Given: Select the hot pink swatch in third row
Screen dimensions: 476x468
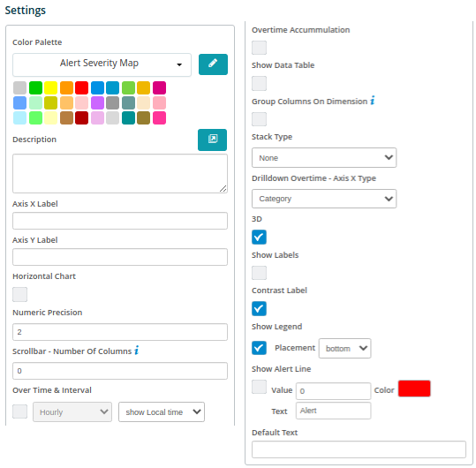Looking at the screenshot, I should (x=159, y=117).
